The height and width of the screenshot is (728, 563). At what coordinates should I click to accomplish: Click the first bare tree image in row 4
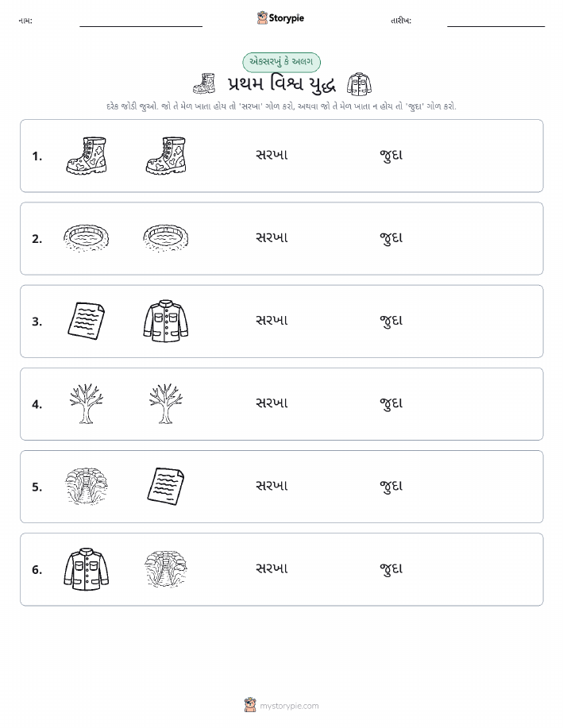point(87,403)
